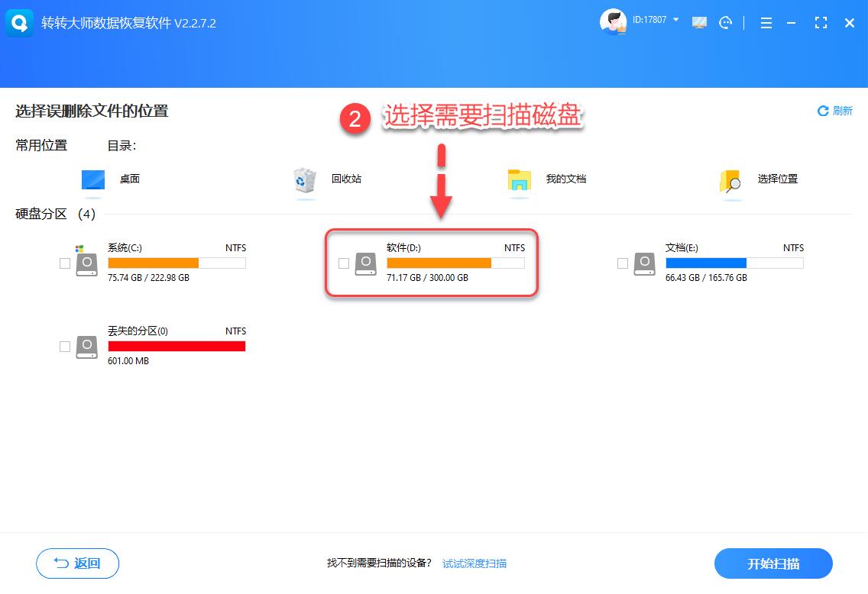This screenshot has height=594, width=868.
Task: Click the 71.17 GB / 300.00 GB size text
Action: [427, 278]
